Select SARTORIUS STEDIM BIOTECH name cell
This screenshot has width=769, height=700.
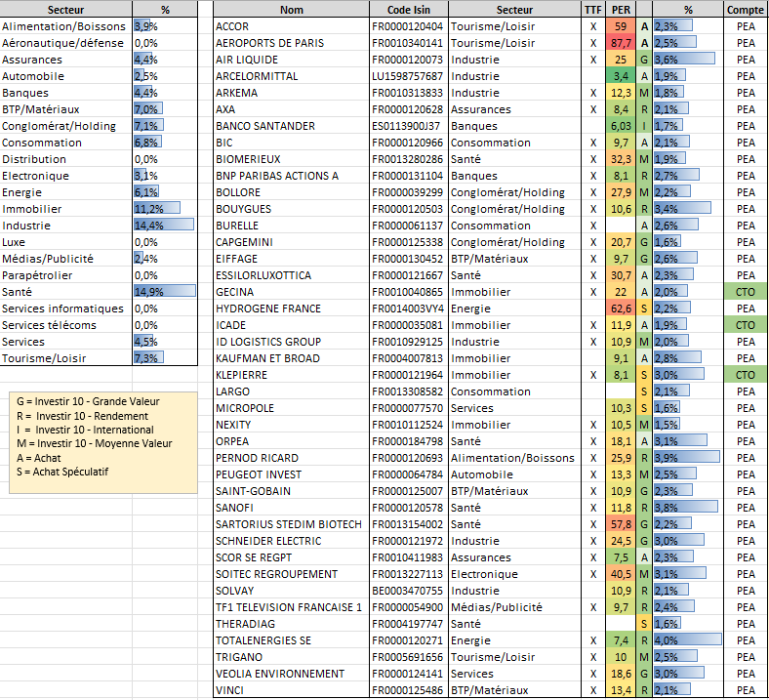click(x=292, y=524)
